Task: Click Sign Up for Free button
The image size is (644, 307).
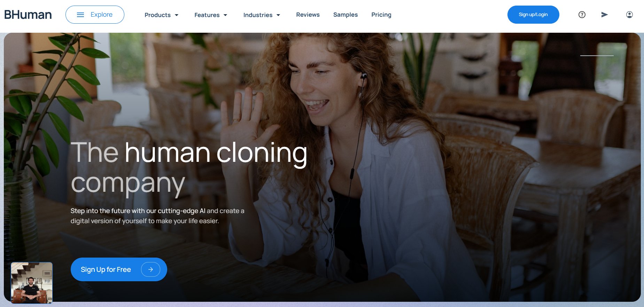Action: [x=119, y=269]
